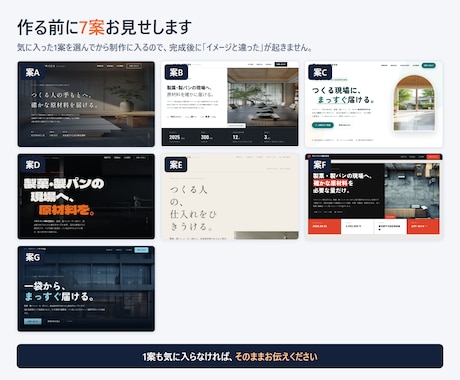Open the 案D design thumbnail
460x380 pixels.
click(x=86, y=196)
